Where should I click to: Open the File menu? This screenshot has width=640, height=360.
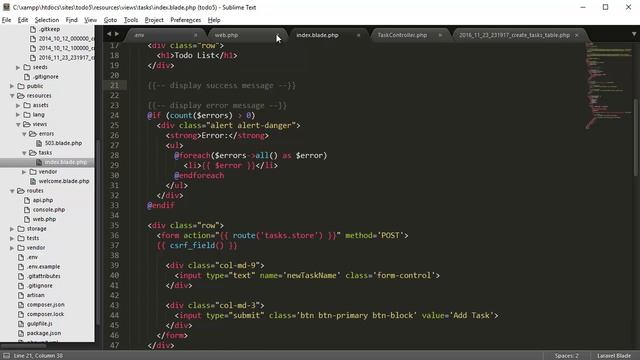coord(7,20)
